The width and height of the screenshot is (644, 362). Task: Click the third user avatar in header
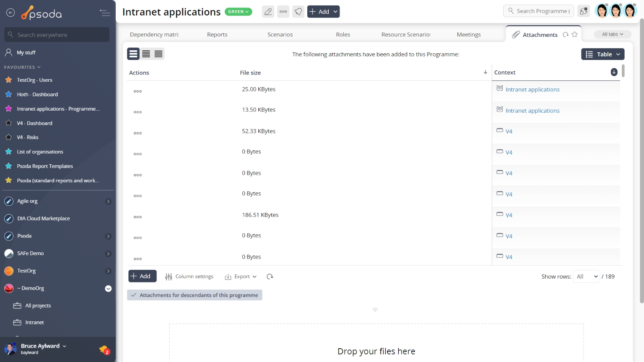630,11
